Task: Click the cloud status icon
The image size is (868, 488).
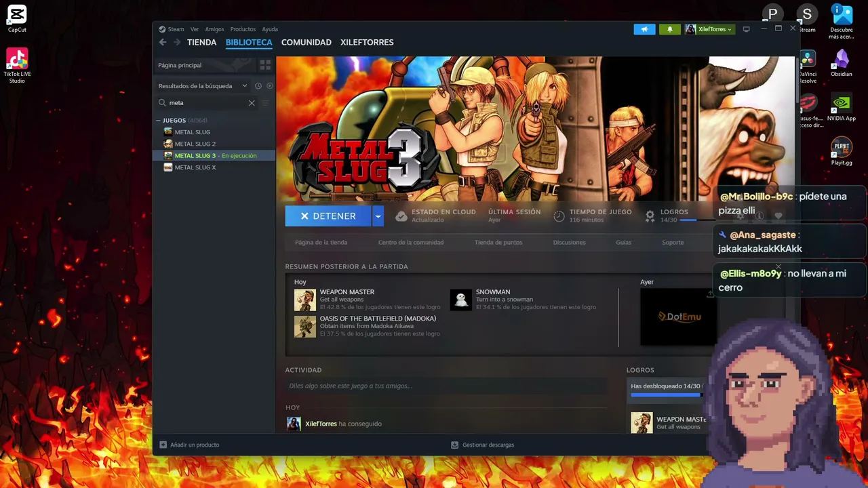Action: coord(401,216)
